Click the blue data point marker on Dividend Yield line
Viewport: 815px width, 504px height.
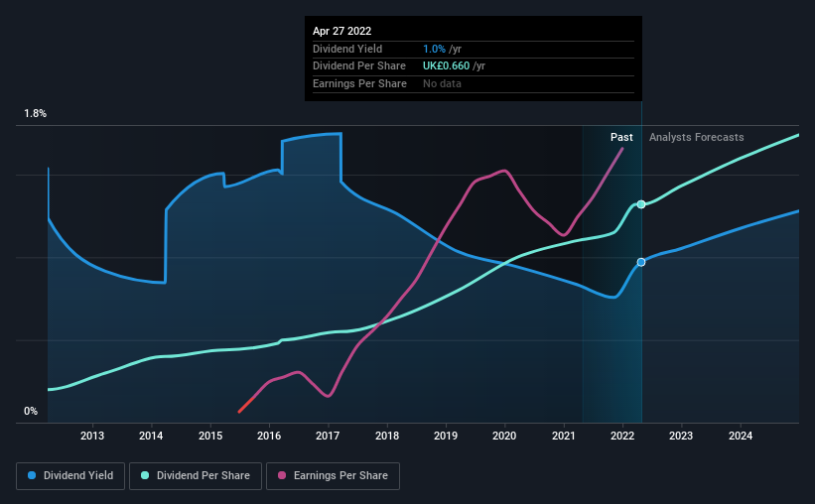(641, 262)
